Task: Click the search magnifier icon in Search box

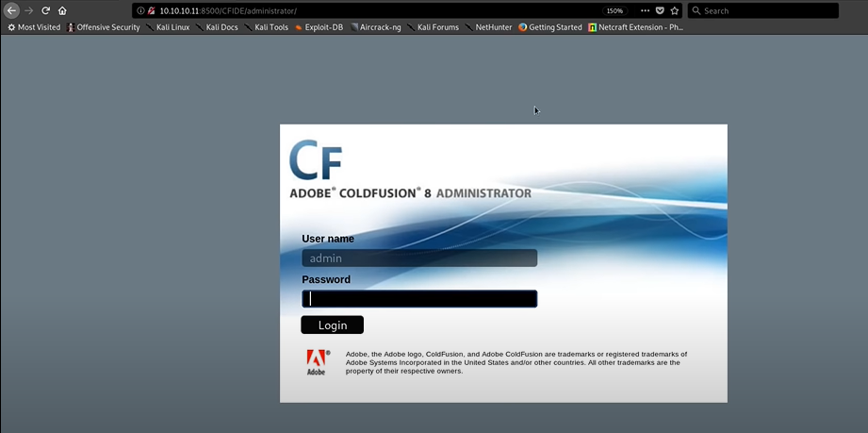Action: tap(696, 10)
